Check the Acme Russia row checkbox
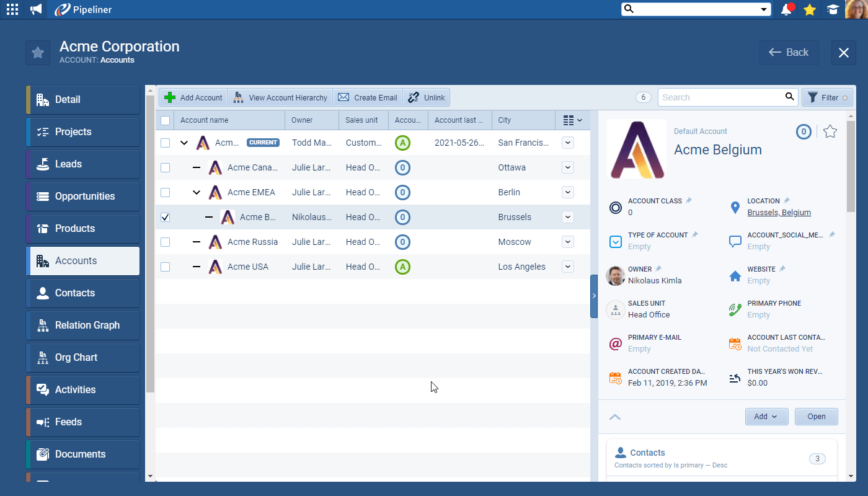The width and height of the screenshot is (868, 496). pyautogui.click(x=165, y=242)
